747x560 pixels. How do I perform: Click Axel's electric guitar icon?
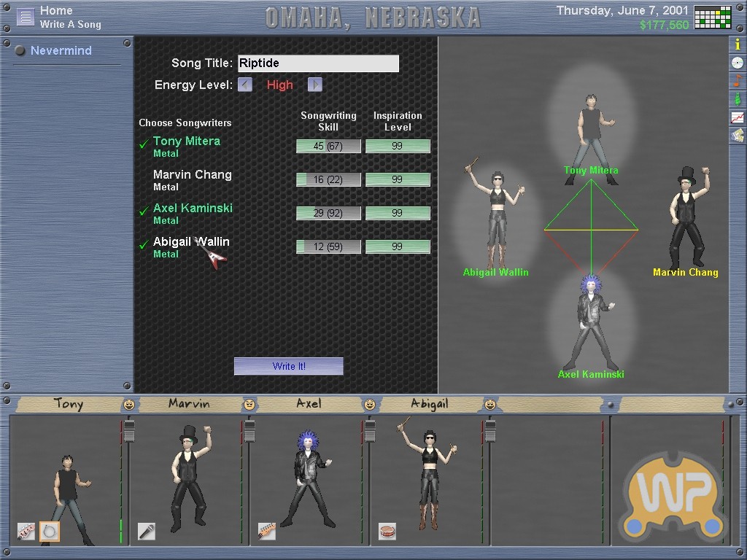click(266, 532)
